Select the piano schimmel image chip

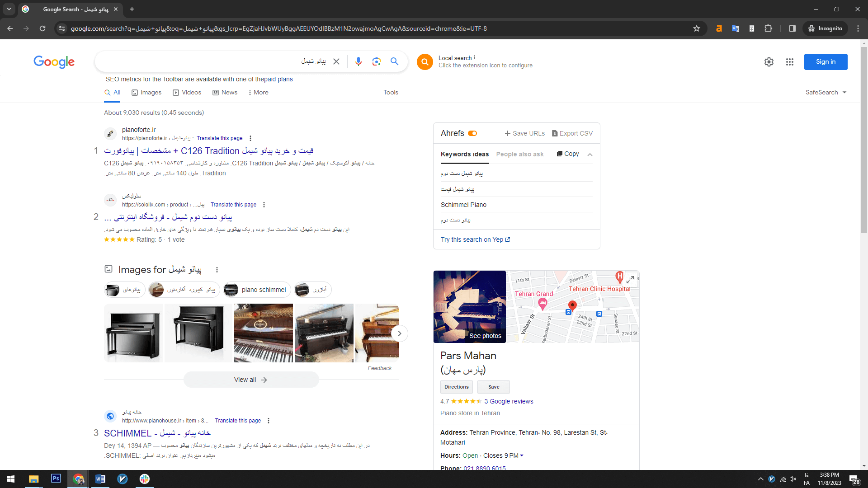pos(257,290)
